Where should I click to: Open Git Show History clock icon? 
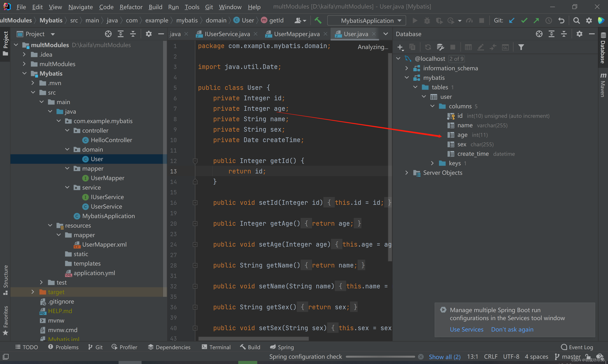point(549,20)
